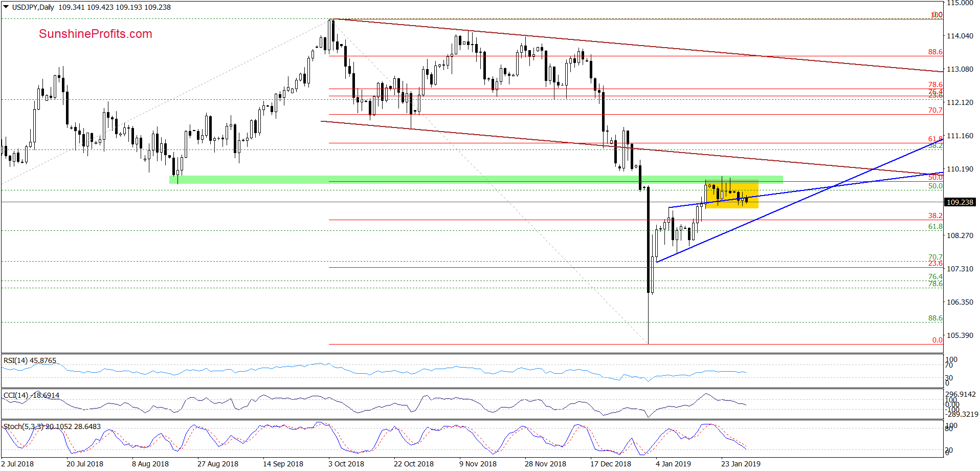Select the CCI scale value 296.9142
The image size is (980, 471).
pos(961,395)
